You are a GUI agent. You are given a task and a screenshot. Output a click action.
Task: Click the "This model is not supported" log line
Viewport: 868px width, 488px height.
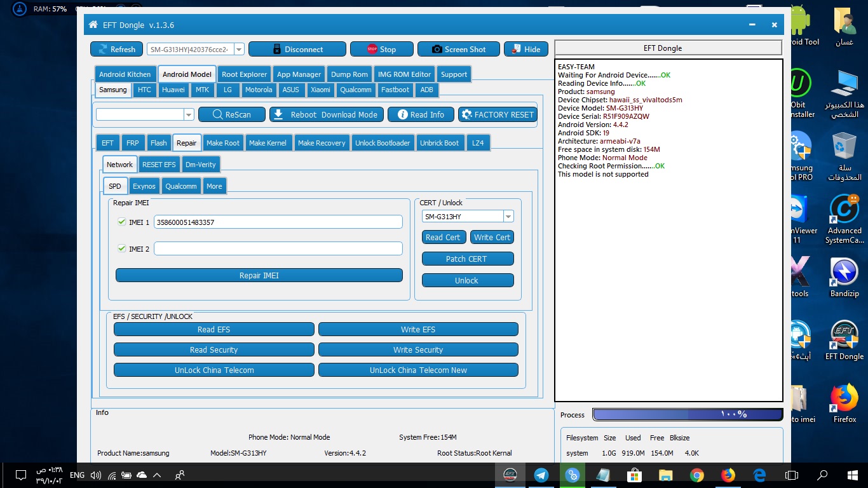(603, 174)
